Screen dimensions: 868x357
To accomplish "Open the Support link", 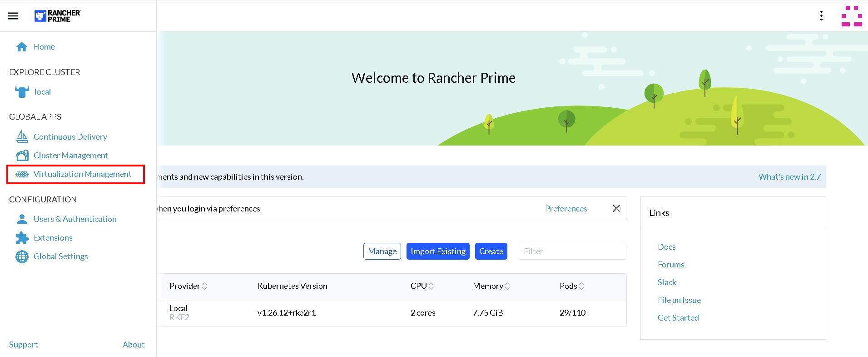I will pyautogui.click(x=23, y=345).
